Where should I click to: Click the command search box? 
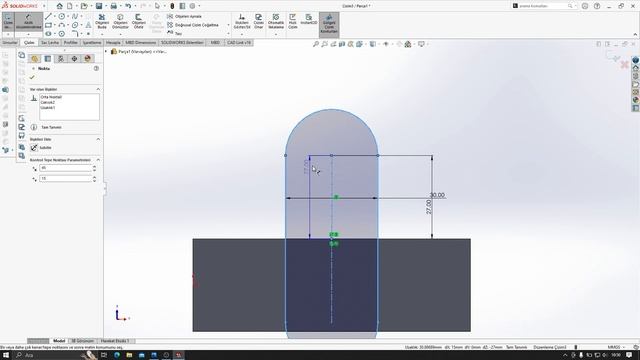pos(544,6)
